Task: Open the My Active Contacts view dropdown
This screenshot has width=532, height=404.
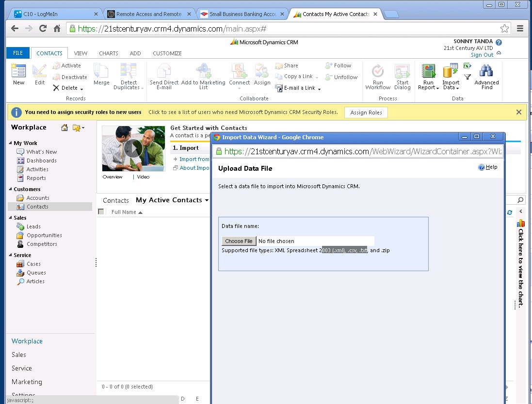Action: 207,200
